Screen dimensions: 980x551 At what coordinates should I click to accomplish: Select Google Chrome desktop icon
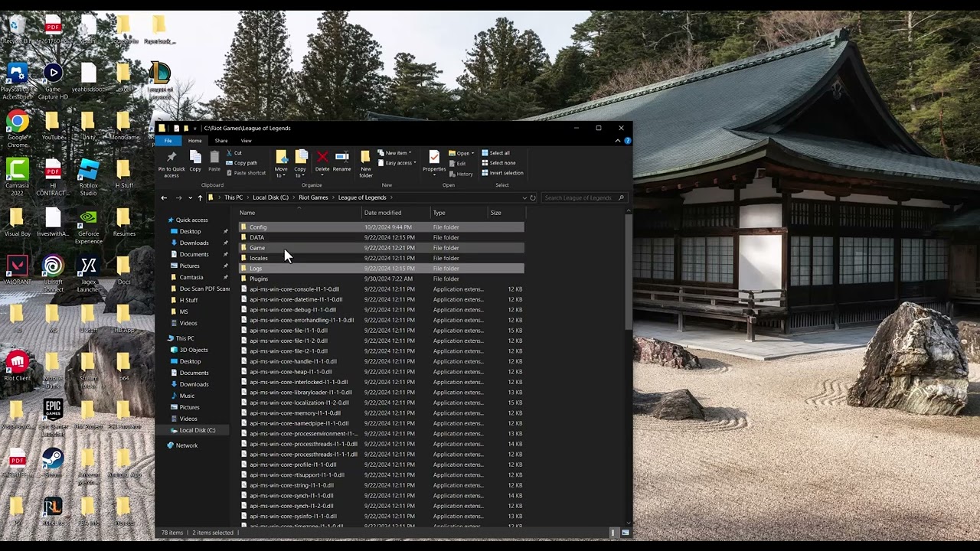click(x=17, y=128)
